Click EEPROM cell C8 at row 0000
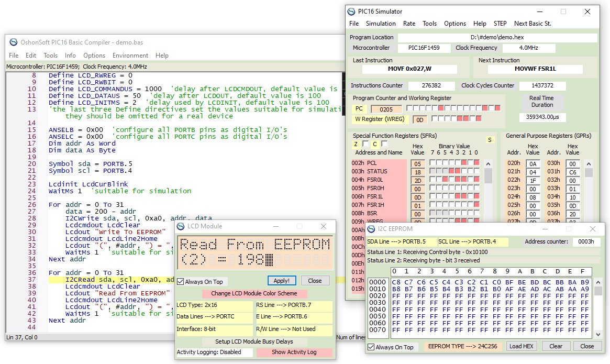 [396, 282]
